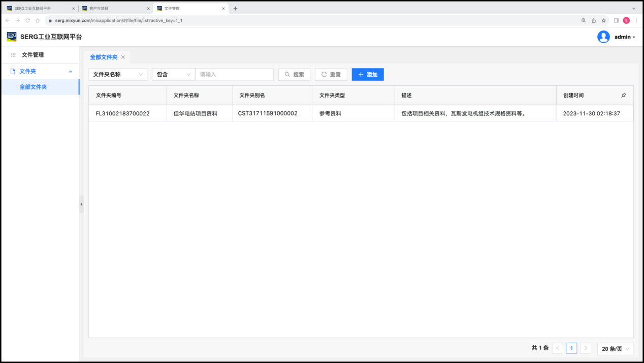The width and height of the screenshot is (644, 363).
Task: Click the SERG platform logo icon
Action: tap(11, 37)
